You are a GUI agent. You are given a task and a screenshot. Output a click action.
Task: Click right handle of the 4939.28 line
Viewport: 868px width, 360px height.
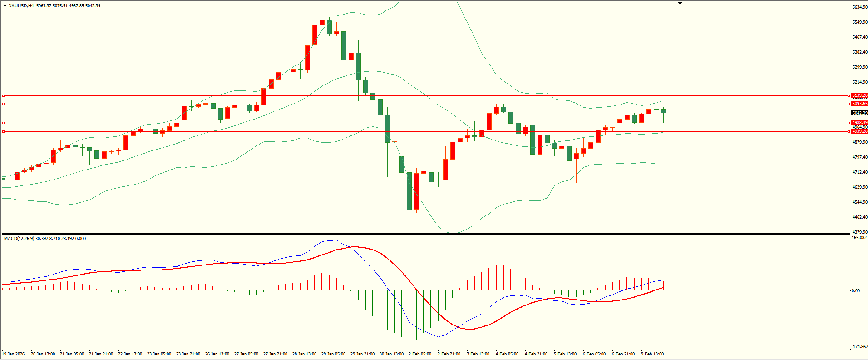(x=849, y=131)
